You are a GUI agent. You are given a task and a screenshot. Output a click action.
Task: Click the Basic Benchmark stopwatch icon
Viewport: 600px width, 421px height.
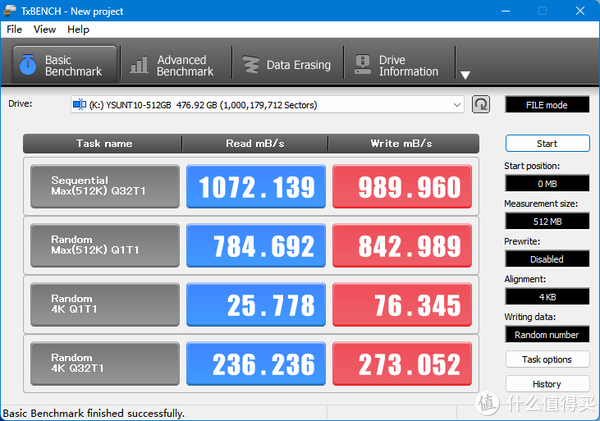point(27,65)
